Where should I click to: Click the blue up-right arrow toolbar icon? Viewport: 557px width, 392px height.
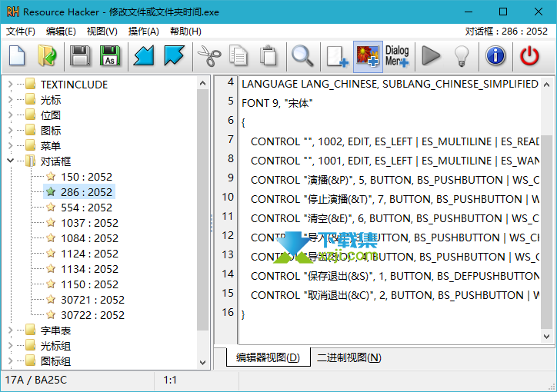pos(174,56)
